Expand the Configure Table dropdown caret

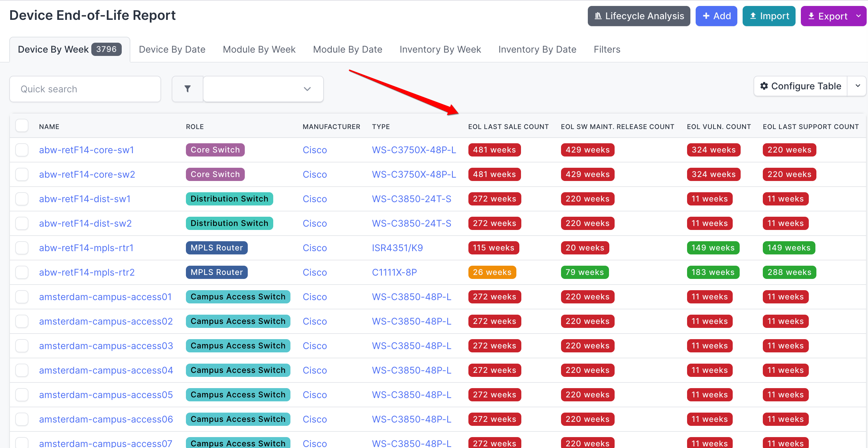pyautogui.click(x=857, y=86)
